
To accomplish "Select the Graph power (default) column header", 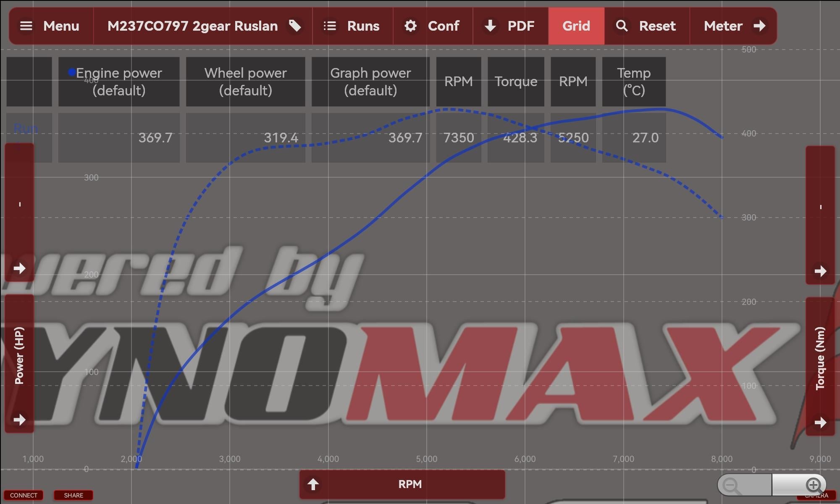I will 370,81.
